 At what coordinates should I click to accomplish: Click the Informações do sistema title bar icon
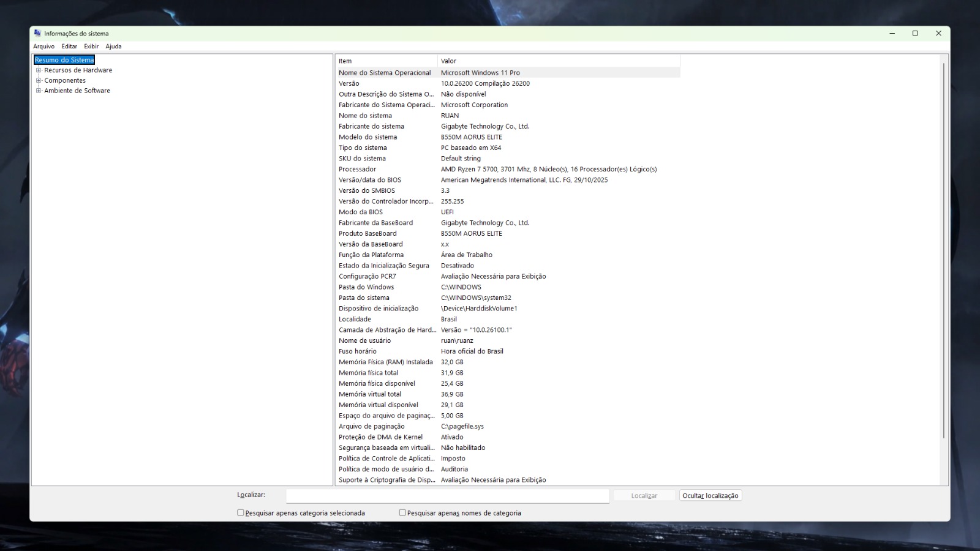pos(37,34)
